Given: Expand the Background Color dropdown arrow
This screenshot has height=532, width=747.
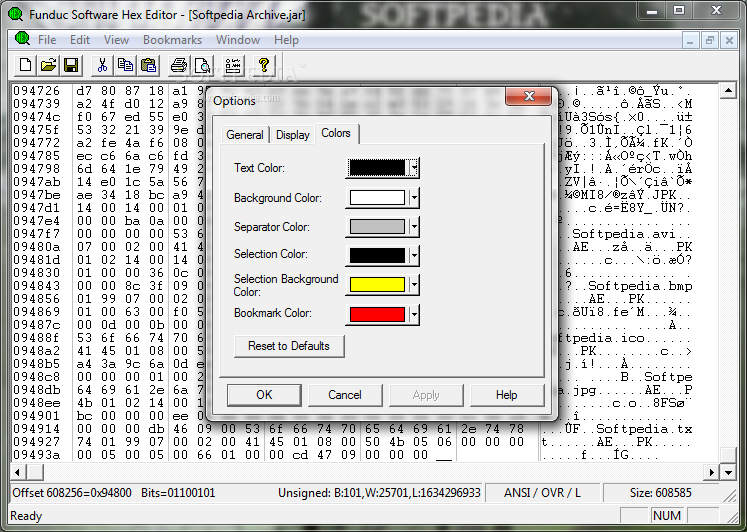Looking at the screenshot, I should click(x=414, y=197).
